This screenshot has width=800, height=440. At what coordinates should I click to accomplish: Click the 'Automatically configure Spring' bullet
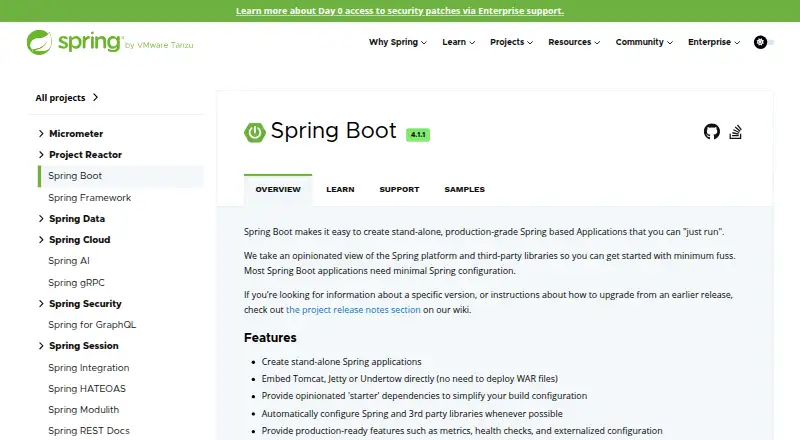412,413
